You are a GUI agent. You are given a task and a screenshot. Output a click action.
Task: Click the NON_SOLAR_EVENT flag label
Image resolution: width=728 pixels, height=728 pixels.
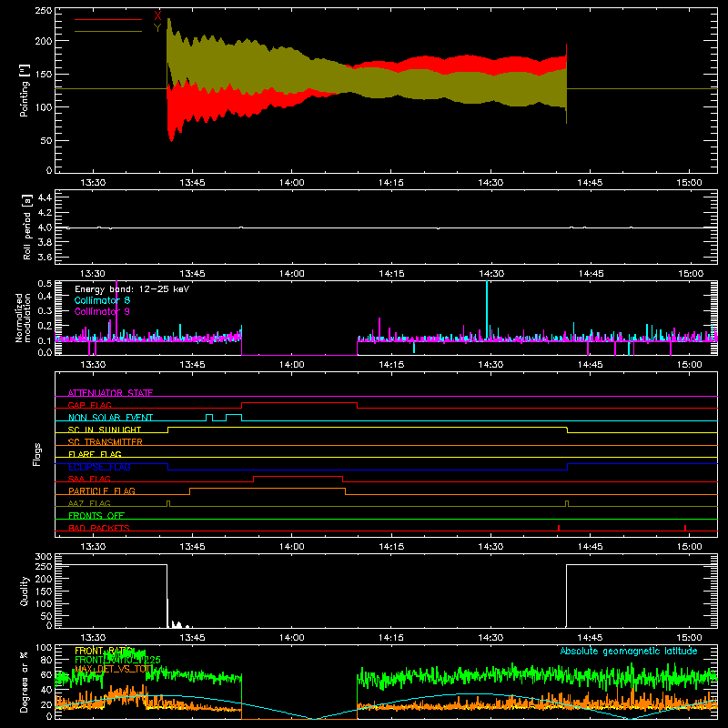click(x=110, y=418)
